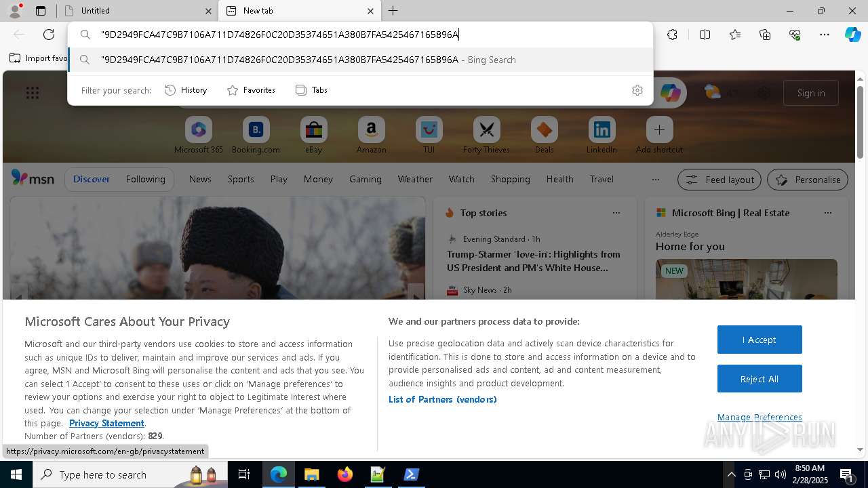Open the TUI shortcut
This screenshot has width=868, height=488.
tap(429, 136)
